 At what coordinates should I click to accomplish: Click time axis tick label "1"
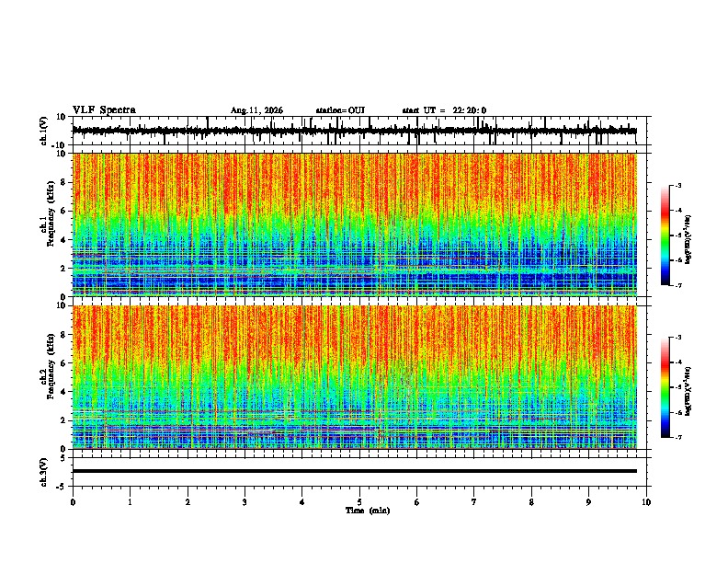131,502
